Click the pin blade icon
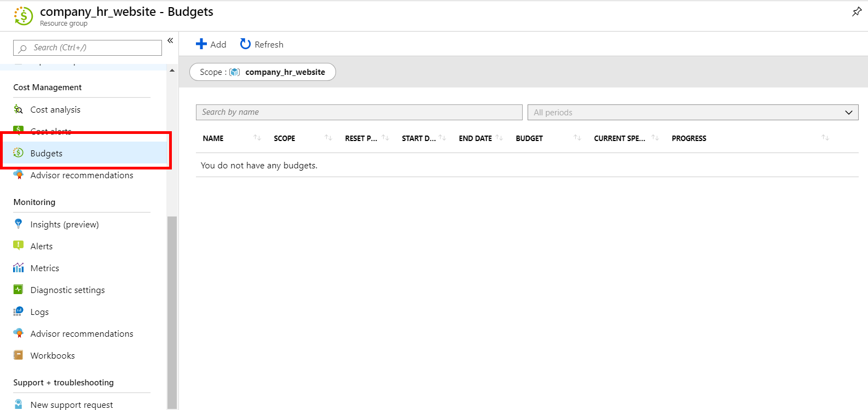 [857, 11]
